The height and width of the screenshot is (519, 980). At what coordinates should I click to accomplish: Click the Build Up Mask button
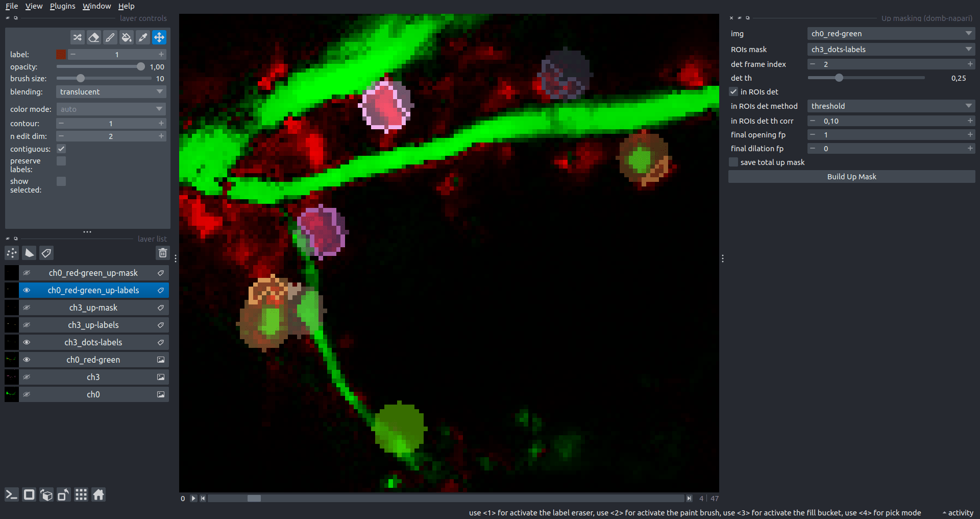[x=851, y=177]
